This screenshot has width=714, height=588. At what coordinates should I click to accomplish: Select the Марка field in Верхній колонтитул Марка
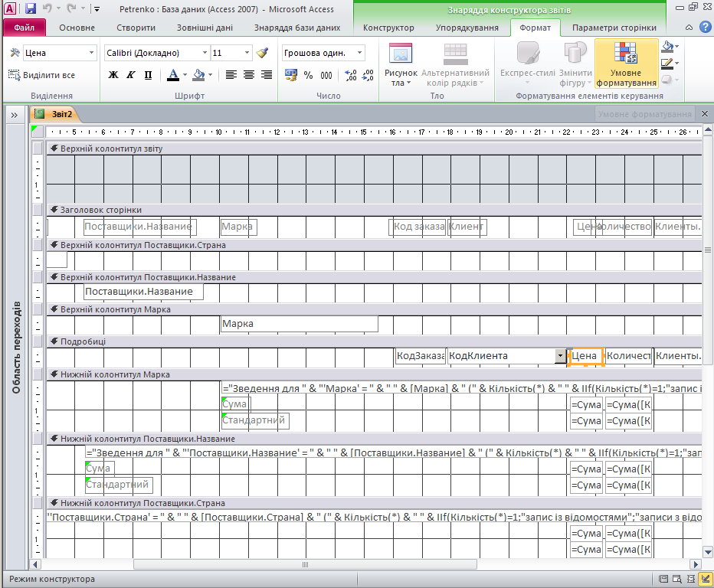point(298,324)
